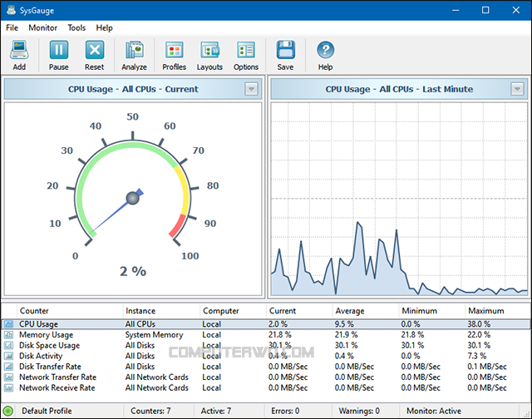Select the Disk Space Usage counter row
The height and width of the screenshot is (419, 532).
tap(266, 345)
